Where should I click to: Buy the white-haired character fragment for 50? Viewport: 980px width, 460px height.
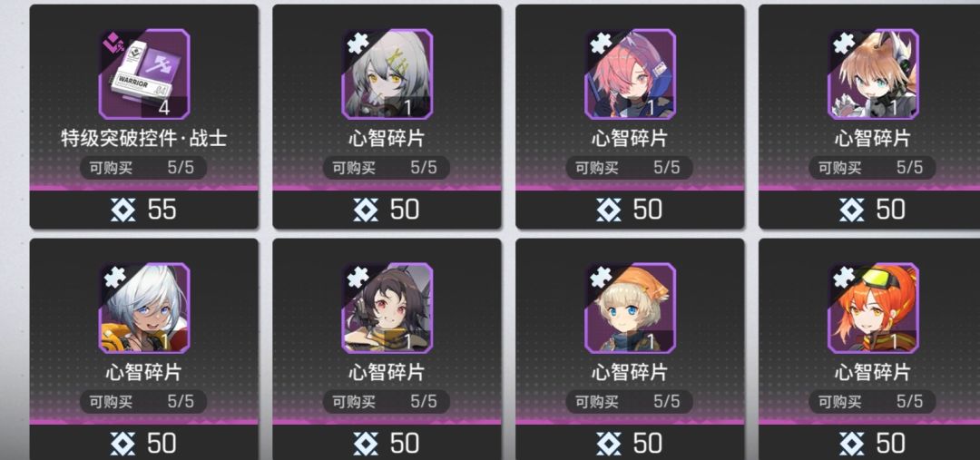[143, 443]
